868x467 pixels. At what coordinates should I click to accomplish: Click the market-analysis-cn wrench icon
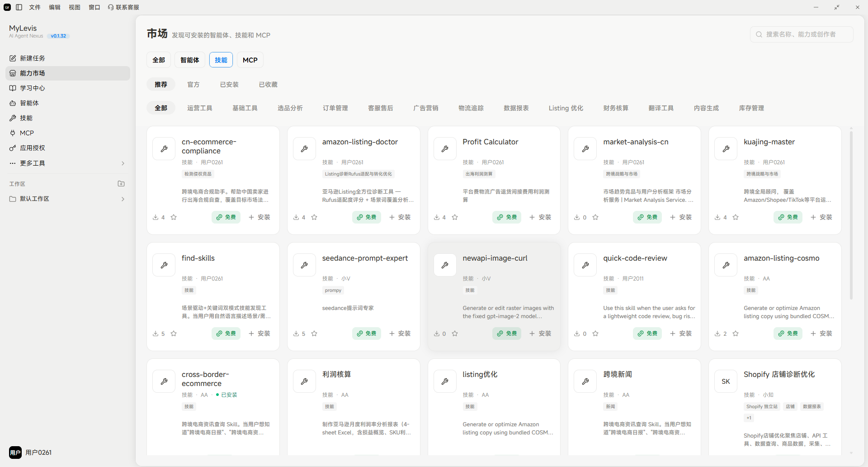585,149
